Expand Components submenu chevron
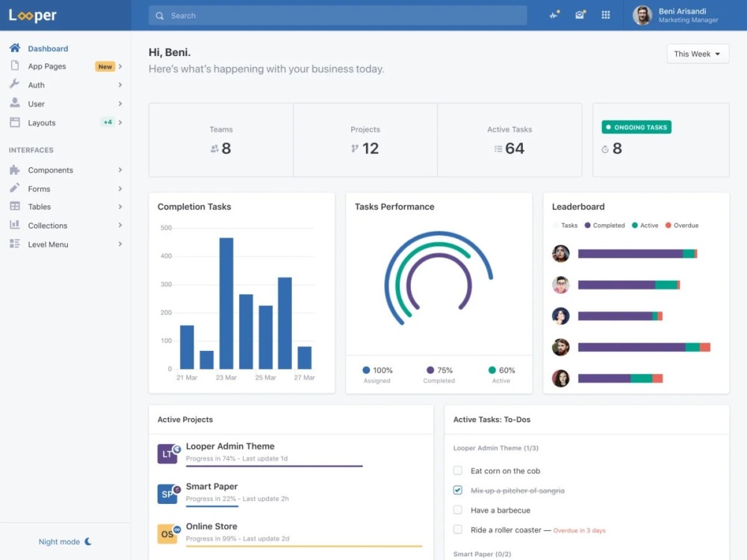The height and width of the screenshot is (560, 747). (x=120, y=170)
